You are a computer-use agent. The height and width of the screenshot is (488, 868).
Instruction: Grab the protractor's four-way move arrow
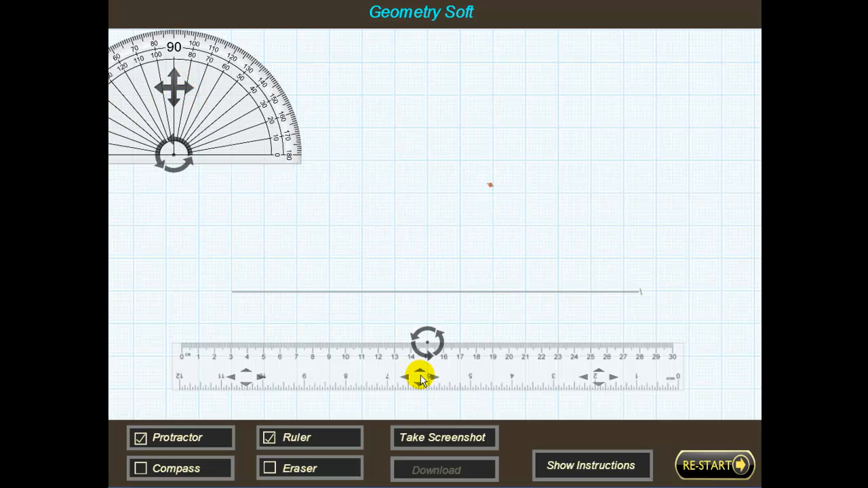174,87
